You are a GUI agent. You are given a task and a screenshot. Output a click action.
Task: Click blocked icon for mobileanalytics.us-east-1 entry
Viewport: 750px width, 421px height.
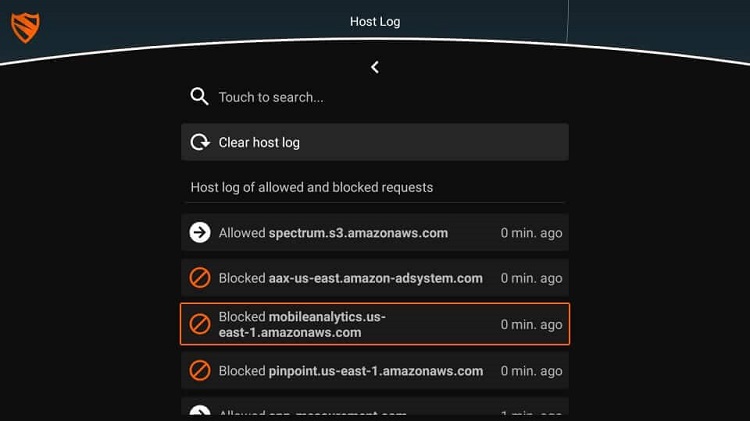pos(199,324)
